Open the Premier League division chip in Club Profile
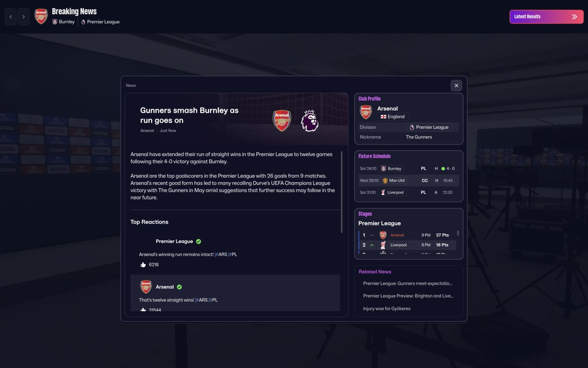The height and width of the screenshot is (368, 588). [x=429, y=127]
